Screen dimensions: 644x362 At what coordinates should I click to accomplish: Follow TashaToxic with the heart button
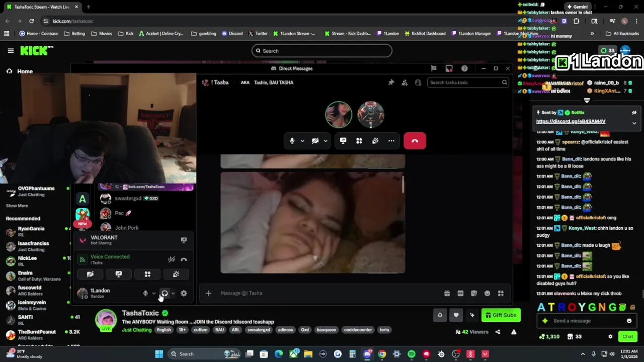coord(456,315)
